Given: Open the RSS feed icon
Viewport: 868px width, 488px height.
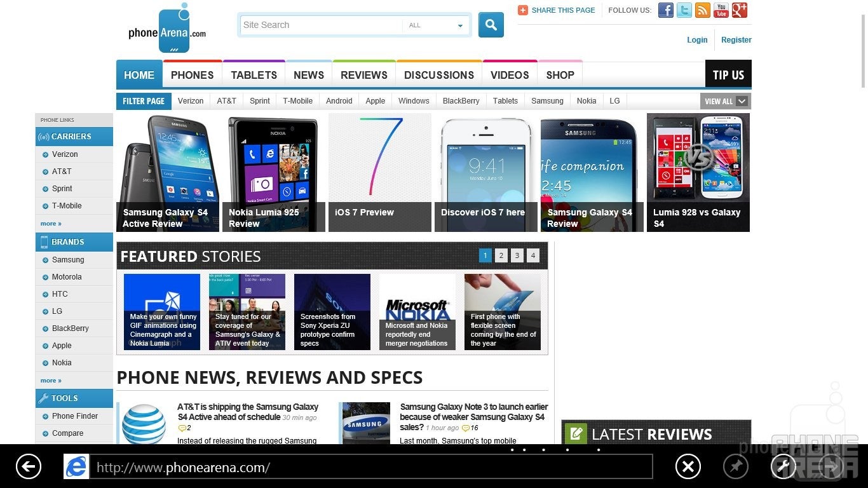Looking at the screenshot, I should pyautogui.click(x=702, y=10).
